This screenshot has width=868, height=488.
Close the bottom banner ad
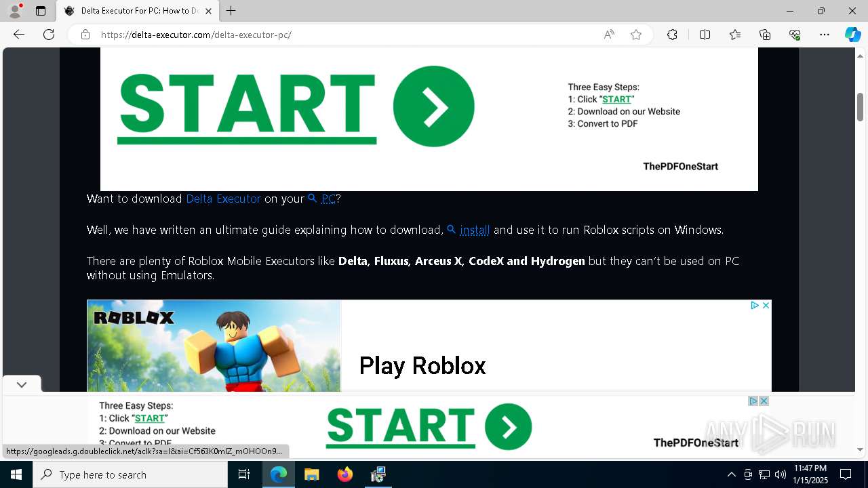point(764,401)
